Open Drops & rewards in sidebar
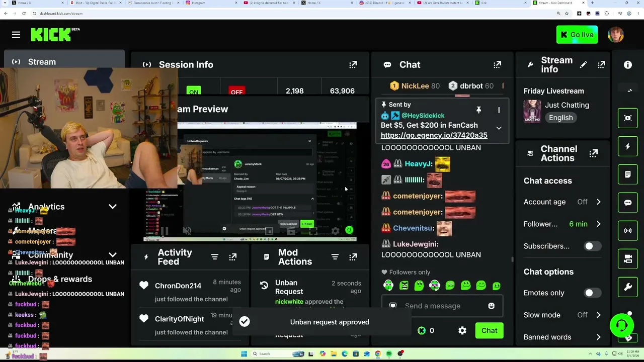The image size is (644, 362). 60,279
